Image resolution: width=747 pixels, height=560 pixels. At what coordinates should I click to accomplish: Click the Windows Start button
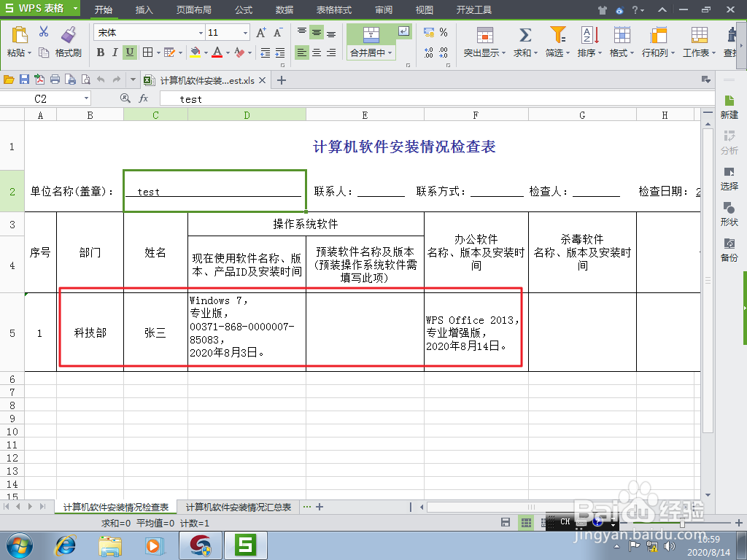click(x=20, y=545)
